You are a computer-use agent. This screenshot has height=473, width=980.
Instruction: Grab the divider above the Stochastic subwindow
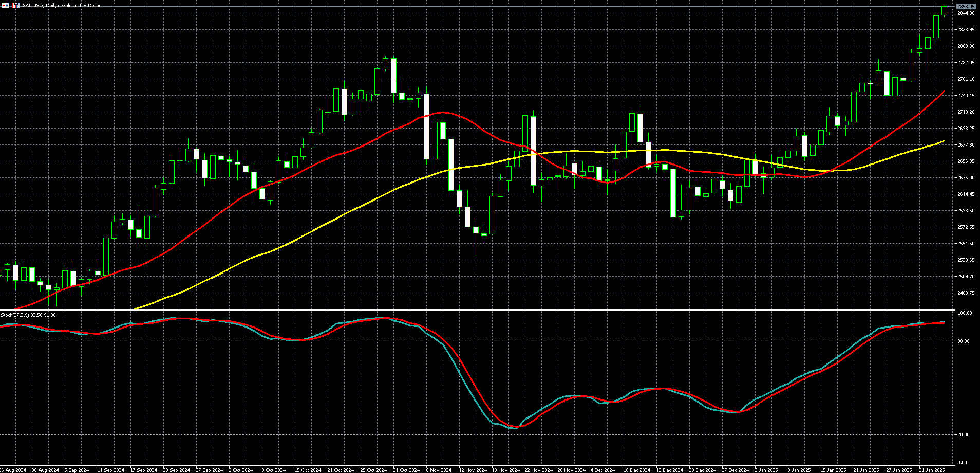[x=478, y=310]
